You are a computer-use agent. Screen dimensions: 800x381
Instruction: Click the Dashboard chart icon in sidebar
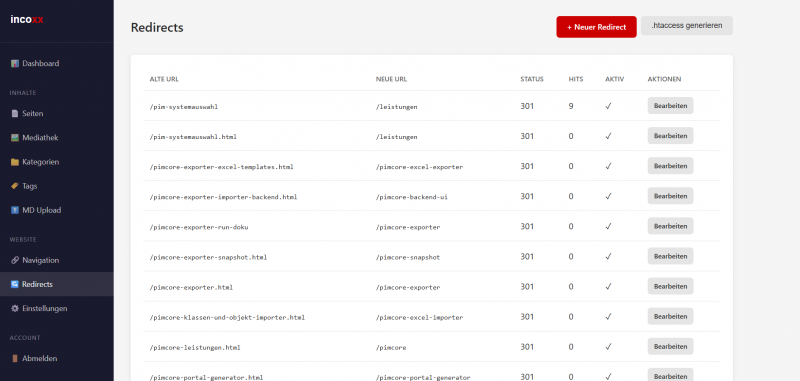tap(15, 64)
